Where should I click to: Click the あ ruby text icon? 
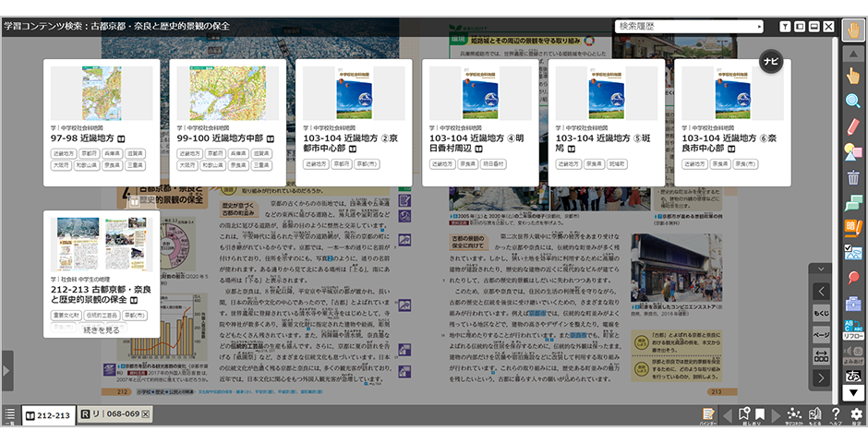click(x=853, y=376)
